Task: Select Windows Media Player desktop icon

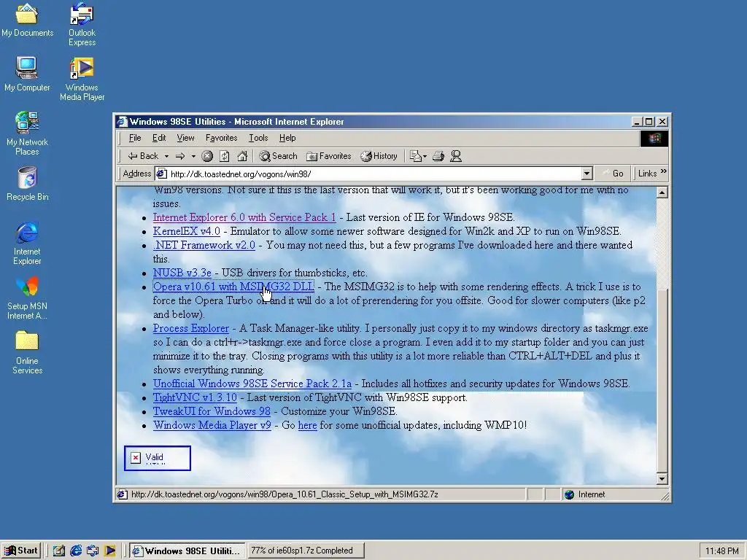Action: (x=82, y=79)
